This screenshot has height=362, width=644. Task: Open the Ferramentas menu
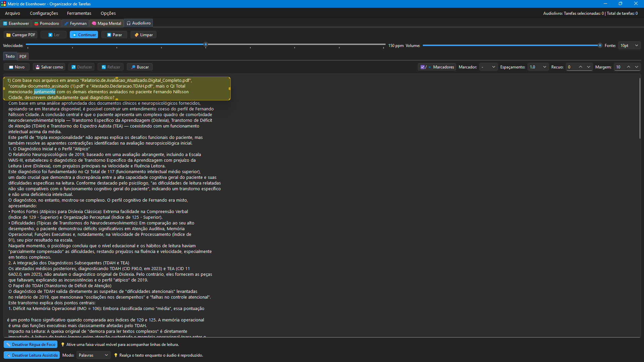coord(79,13)
